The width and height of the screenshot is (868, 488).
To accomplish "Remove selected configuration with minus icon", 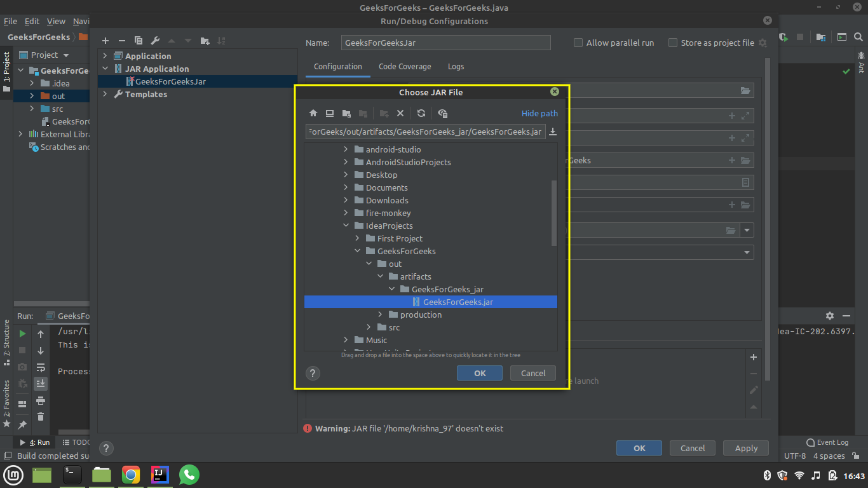I will [122, 41].
